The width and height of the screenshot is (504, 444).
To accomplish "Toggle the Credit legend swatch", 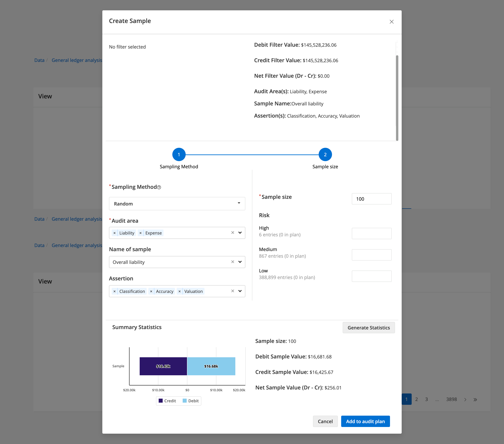I will tap(161, 401).
